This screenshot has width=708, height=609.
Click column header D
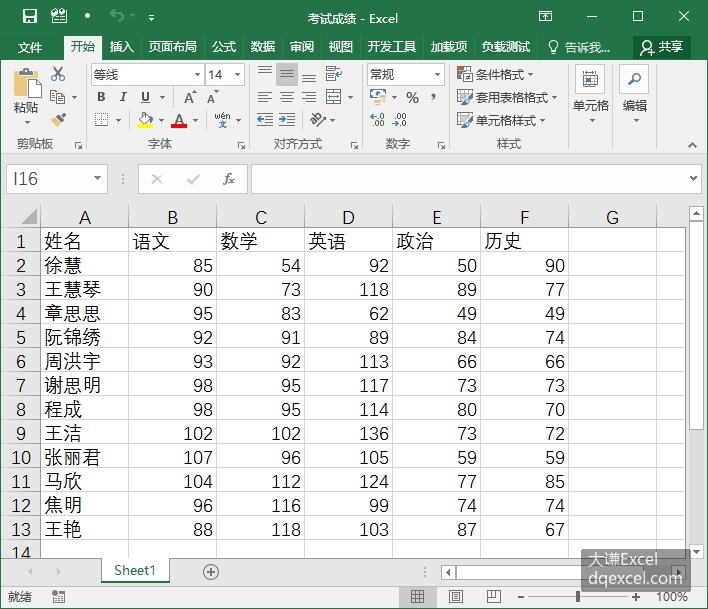pos(349,218)
